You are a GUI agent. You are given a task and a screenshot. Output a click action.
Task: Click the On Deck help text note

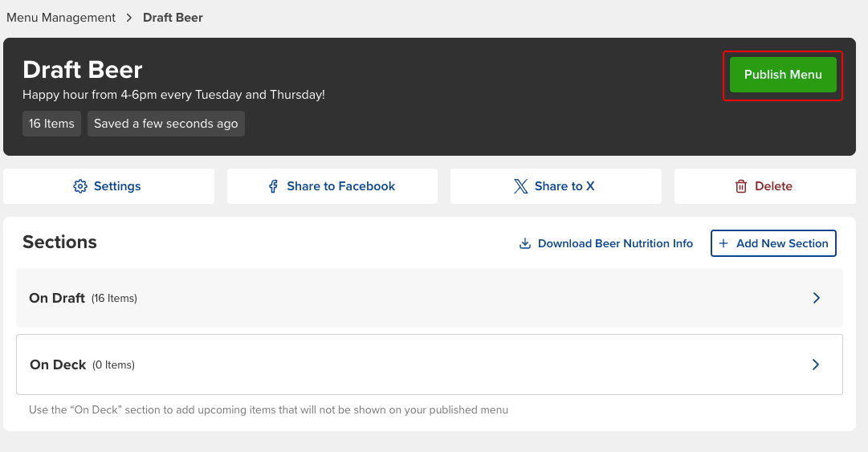tap(268, 409)
